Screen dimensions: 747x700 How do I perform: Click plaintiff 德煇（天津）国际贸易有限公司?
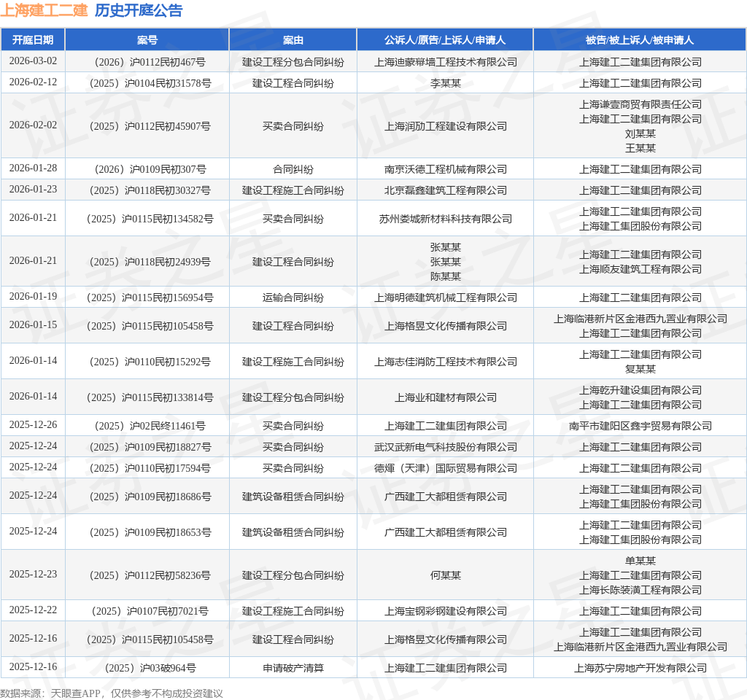coord(446,468)
